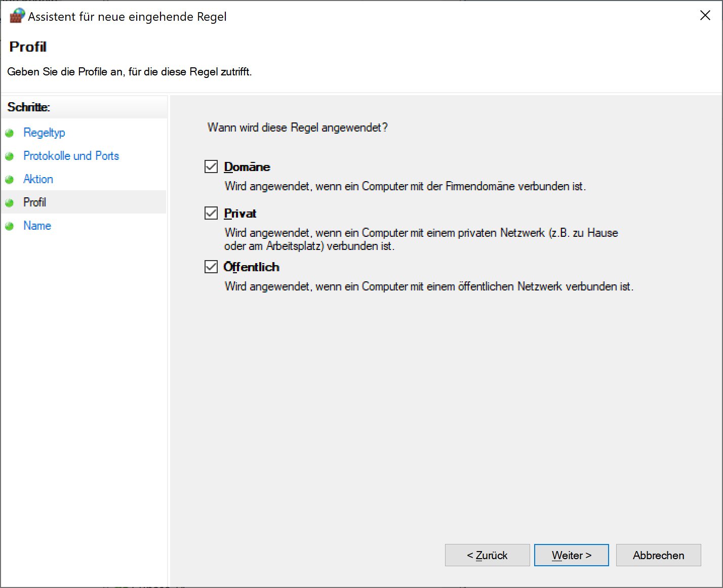The width and height of the screenshot is (723, 588).
Task: Click the firewall icon in the title bar
Action: click(x=17, y=16)
